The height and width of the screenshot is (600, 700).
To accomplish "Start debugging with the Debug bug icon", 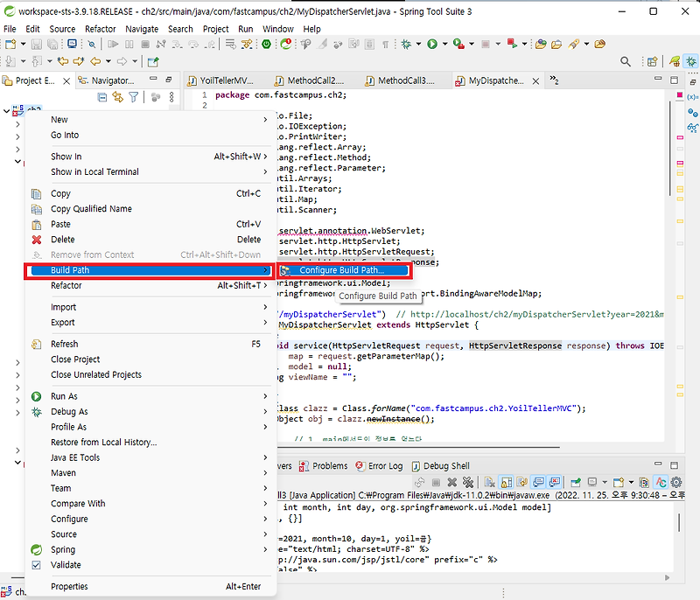I will [405, 45].
